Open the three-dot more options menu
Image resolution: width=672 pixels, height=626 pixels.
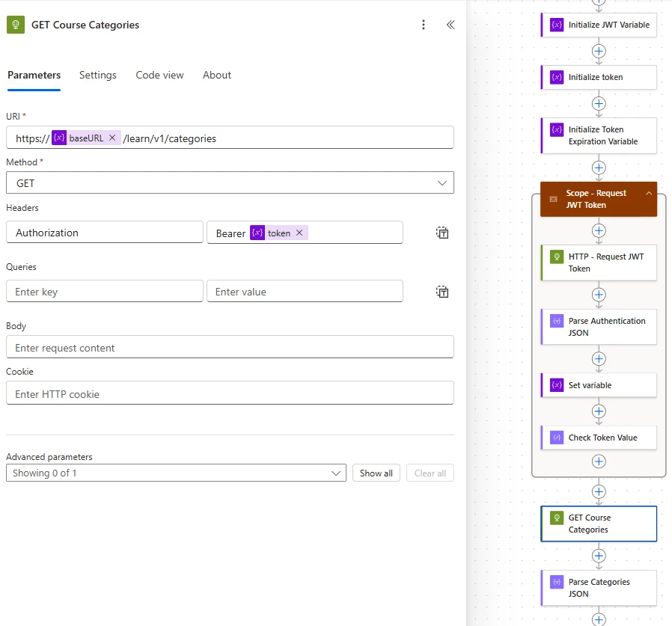pyautogui.click(x=424, y=25)
